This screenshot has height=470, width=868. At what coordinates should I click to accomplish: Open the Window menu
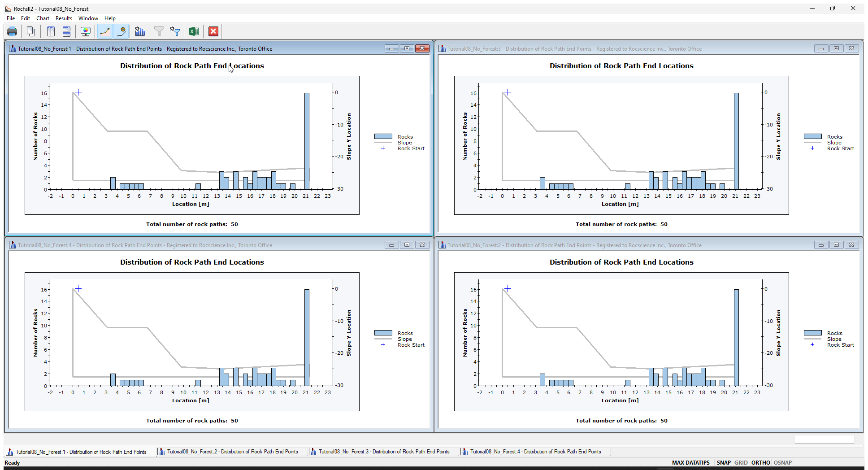[x=88, y=18]
